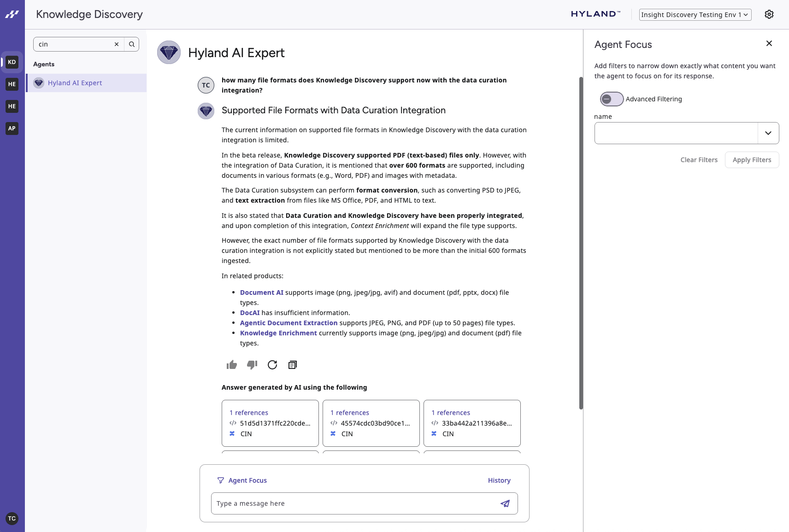Open the Knowledge Enrichment link
Image resolution: width=789 pixels, height=532 pixels.
click(x=278, y=333)
